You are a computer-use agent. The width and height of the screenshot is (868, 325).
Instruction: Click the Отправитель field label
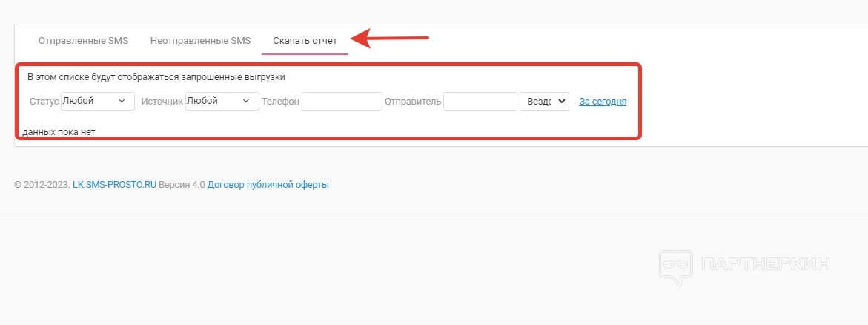pyautogui.click(x=413, y=102)
